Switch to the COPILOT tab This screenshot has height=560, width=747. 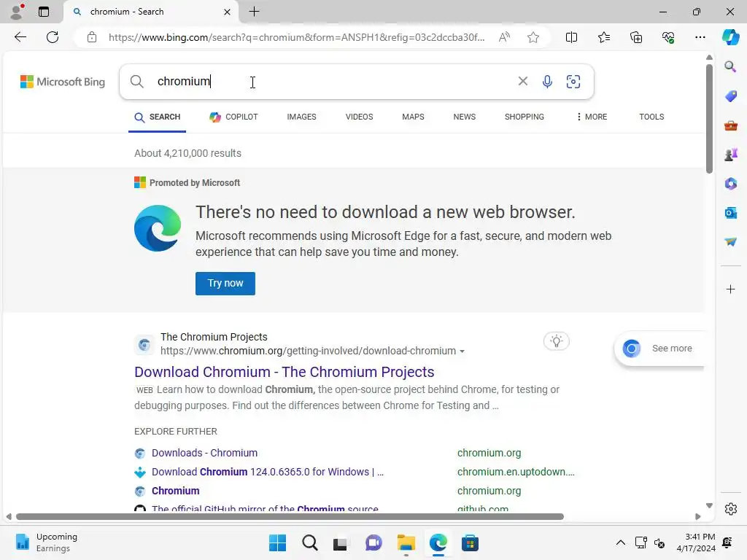coord(233,117)
